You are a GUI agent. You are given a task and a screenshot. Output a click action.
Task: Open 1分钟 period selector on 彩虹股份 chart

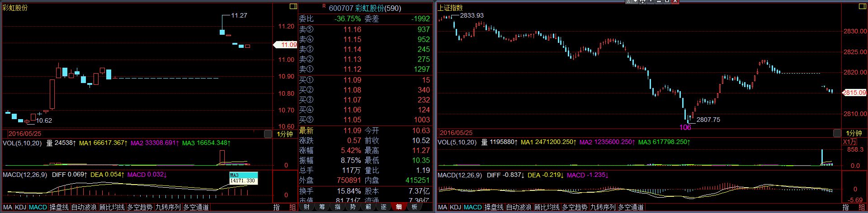(285, 134)
